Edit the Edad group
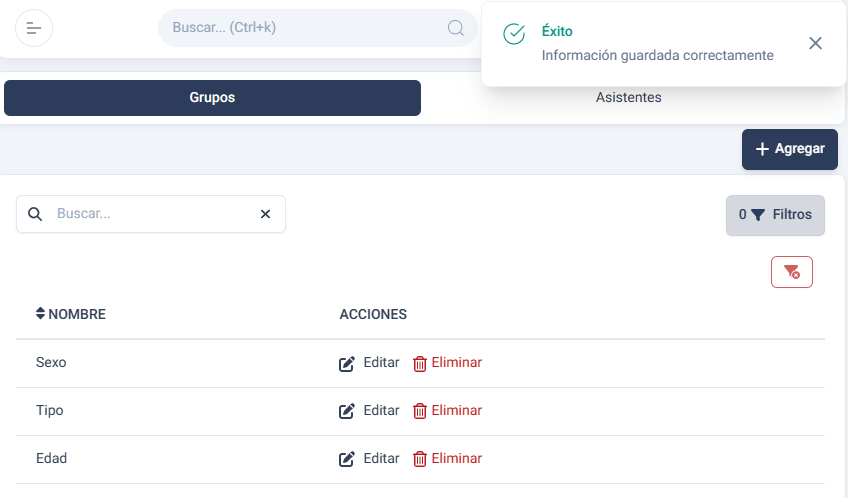The height and width of the screenshot is (498, 848). [369, 459]
